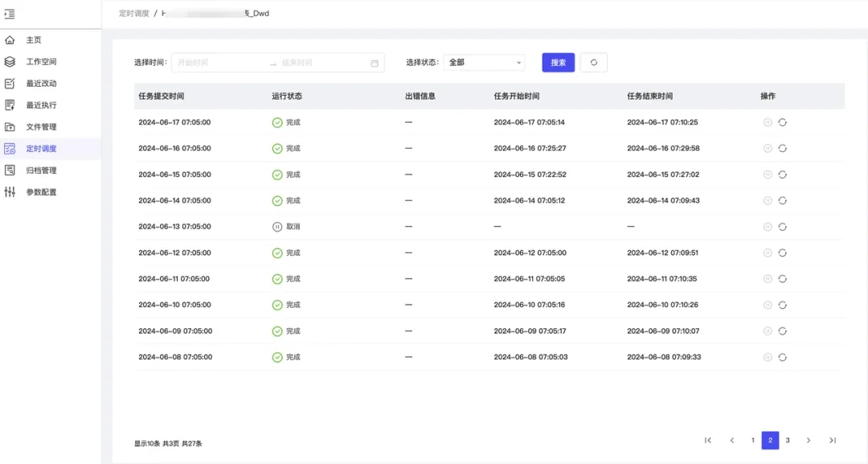Go to page 3 in pagination
Viewport: 868px width, 464px height.
788,441
